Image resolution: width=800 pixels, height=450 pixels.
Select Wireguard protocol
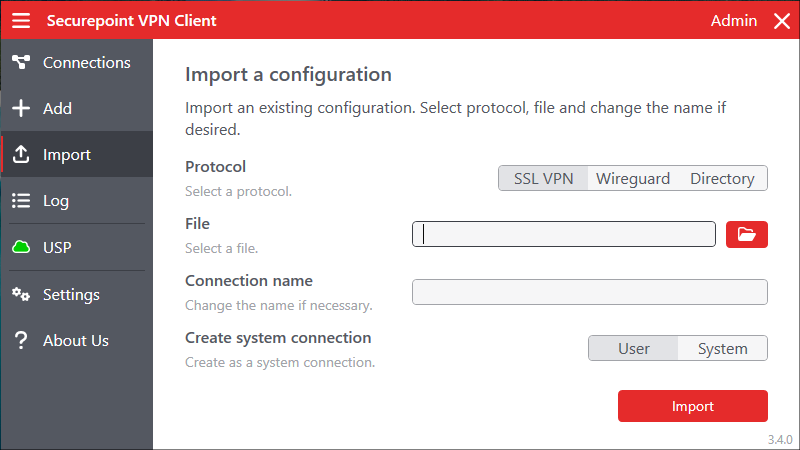coord(633,179)
